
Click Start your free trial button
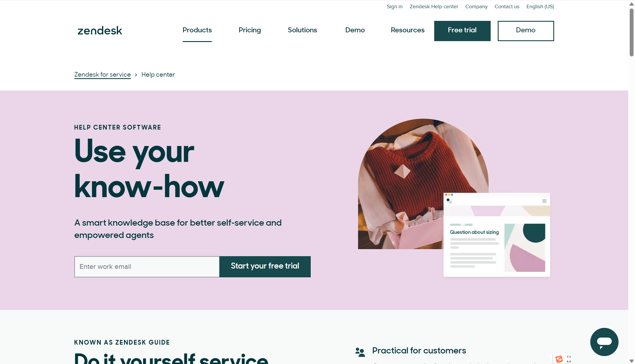(265, 266)
